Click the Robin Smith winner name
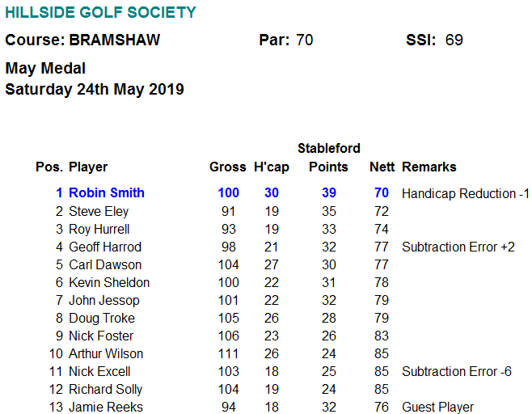Screen dimensions: 532x414 pyautogui.click(x=107, y=193)
